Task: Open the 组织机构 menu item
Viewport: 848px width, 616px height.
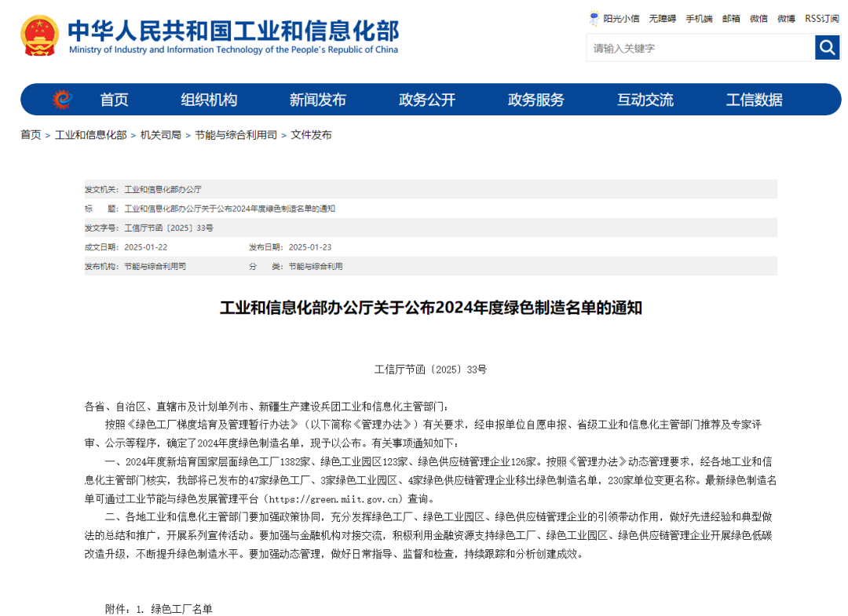Action: pyautogui.click(x=208, y=99)
